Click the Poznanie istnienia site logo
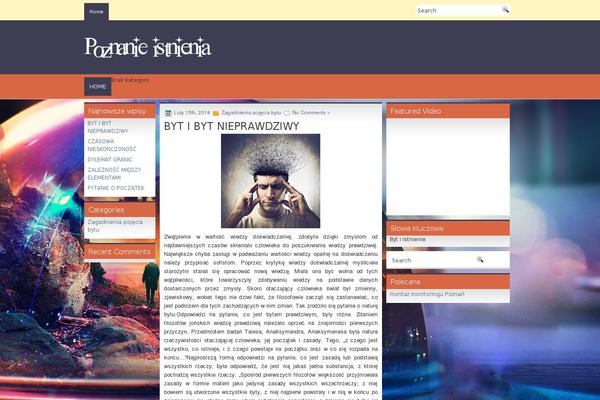 (148, 47)
